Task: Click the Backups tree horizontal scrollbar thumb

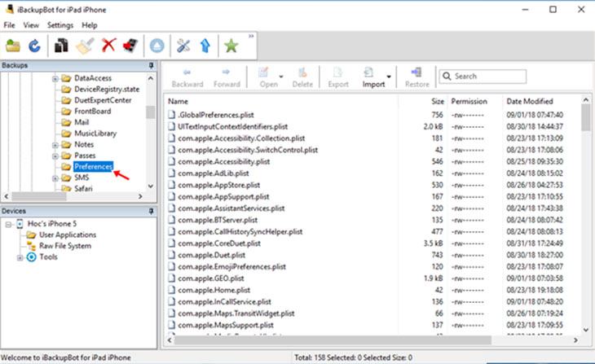Action: coord(39,196)
